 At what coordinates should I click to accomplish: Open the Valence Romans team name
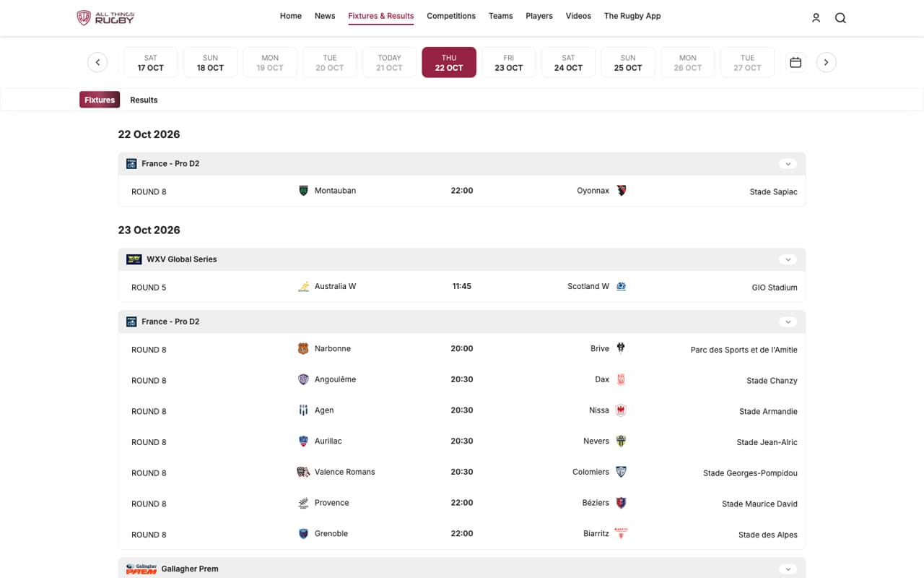coord(345,472)
